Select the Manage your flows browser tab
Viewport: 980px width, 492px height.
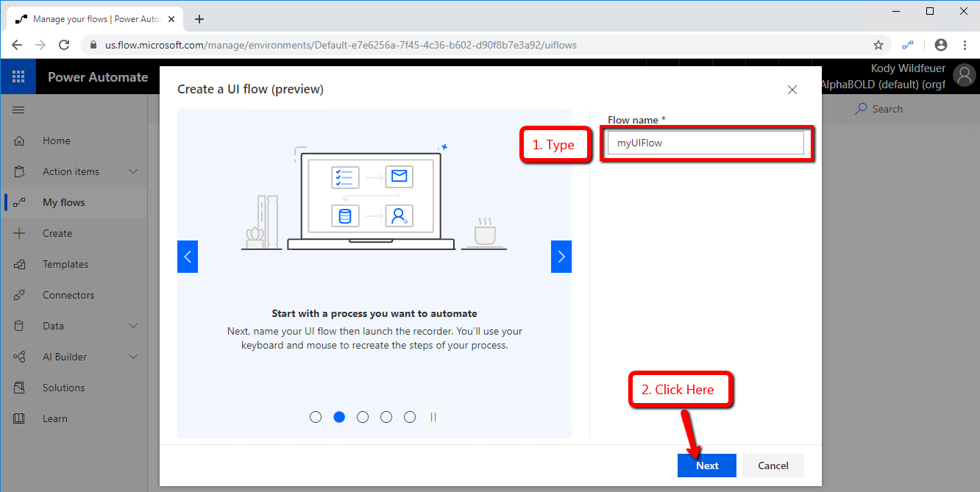coord(96,19)
